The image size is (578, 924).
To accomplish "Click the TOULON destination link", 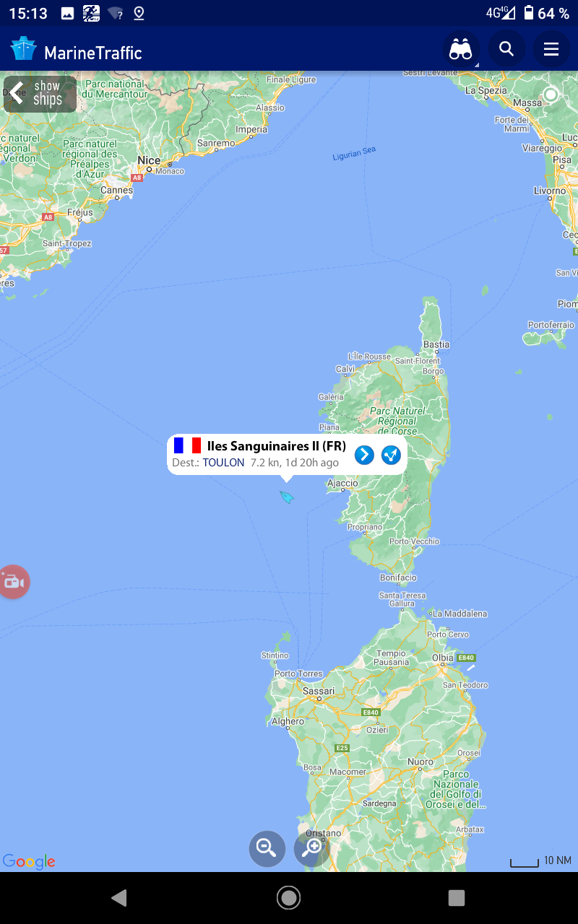I will (x=223, y=463).
